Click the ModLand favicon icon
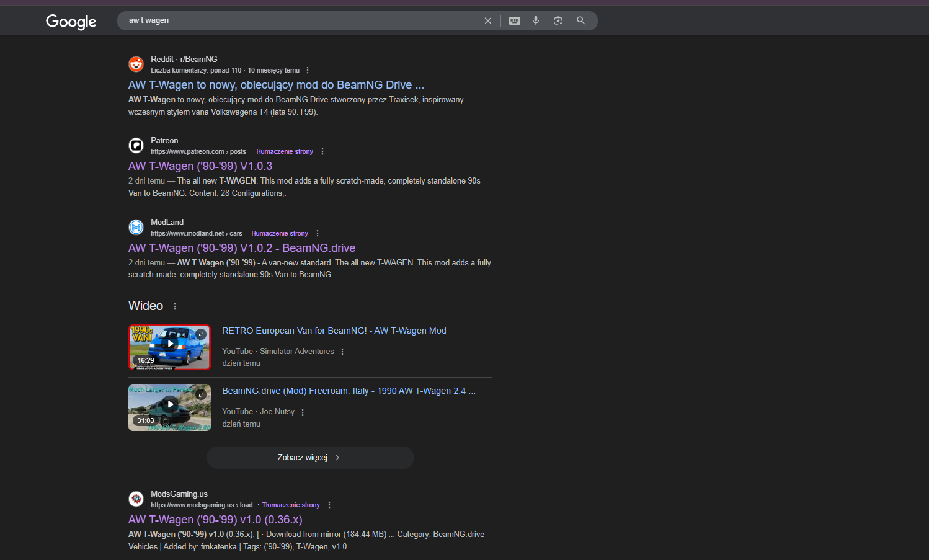929x560 pixels. (x=136, y=227)
